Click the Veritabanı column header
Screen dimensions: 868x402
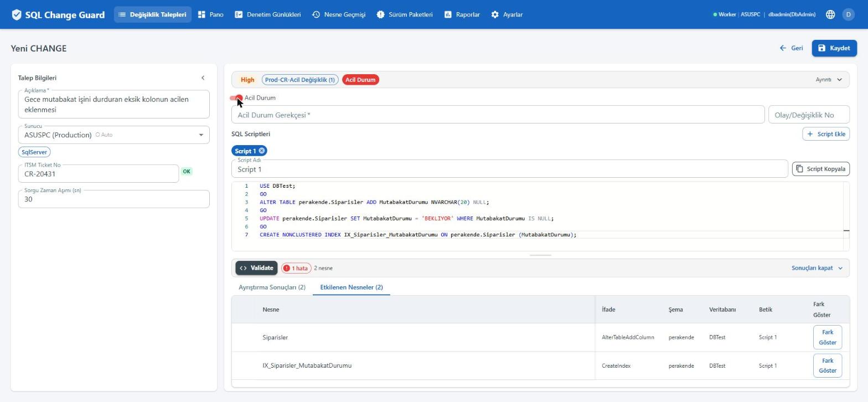point(722,310)
